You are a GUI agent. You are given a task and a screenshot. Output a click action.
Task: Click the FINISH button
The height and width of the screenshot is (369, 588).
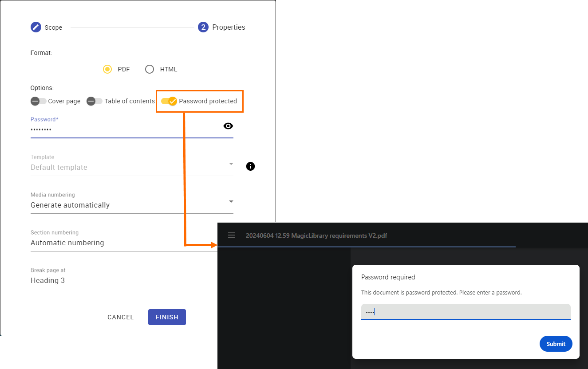[x=167, y=317]
